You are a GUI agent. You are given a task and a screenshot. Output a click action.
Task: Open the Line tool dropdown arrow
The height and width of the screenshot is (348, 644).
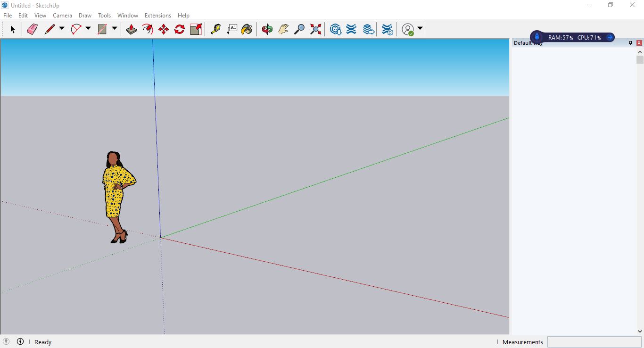(x=61, y=29)
